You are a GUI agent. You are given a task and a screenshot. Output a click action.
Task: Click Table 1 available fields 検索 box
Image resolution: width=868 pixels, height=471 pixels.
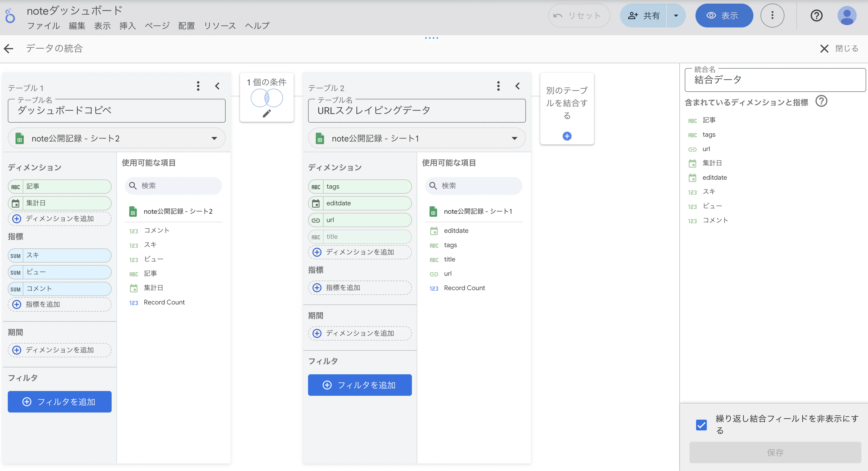173,186
